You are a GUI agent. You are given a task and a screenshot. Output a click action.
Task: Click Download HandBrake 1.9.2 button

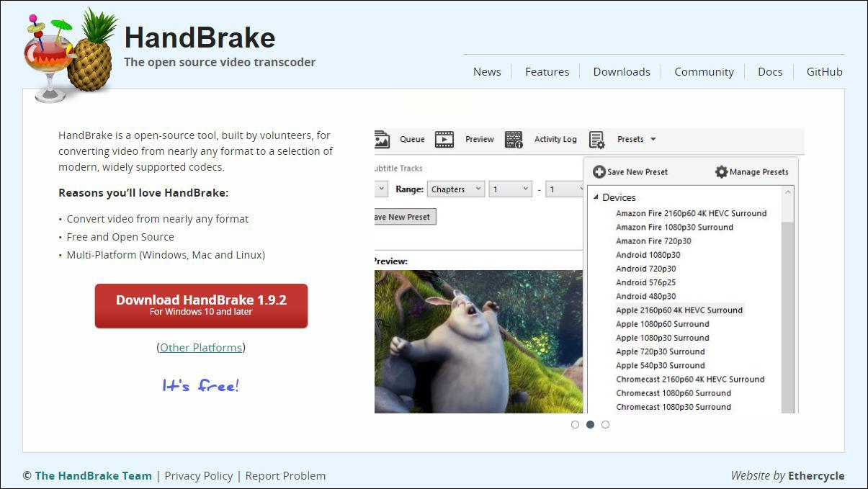coord(201,305)
